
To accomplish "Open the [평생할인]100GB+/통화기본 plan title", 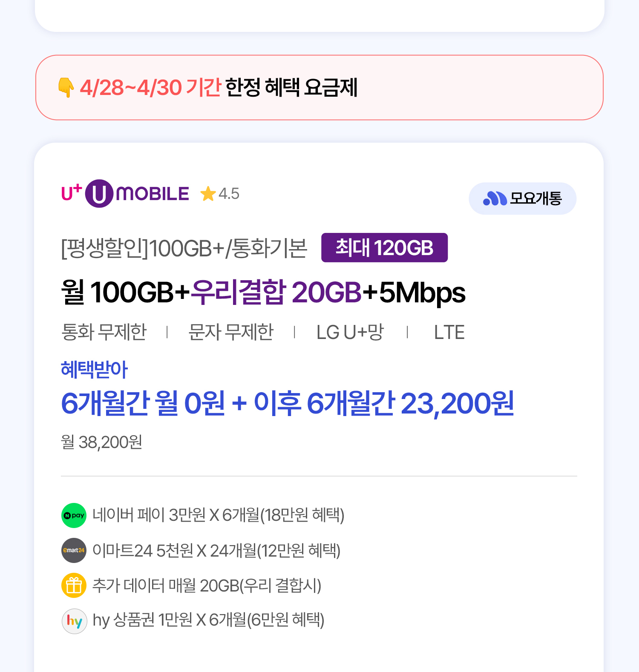I will coord(184,248).
